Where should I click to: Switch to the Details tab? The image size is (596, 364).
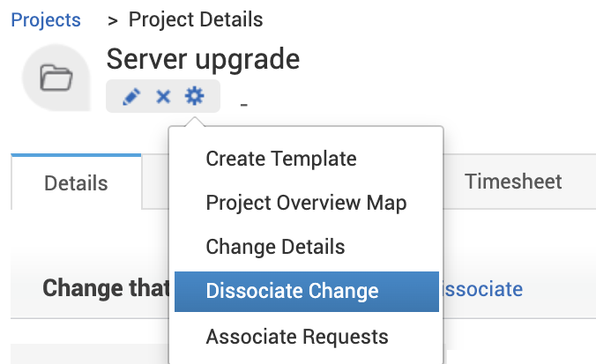(x=76, y=183)
